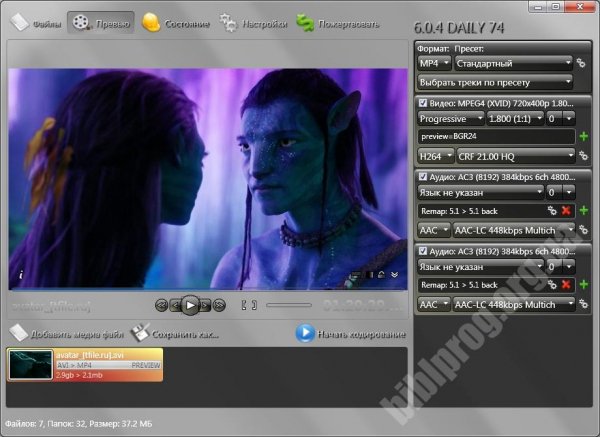Go to the Настройки tab
The width and height of the screenshot is (600, 437).
(x=253, y=23)
